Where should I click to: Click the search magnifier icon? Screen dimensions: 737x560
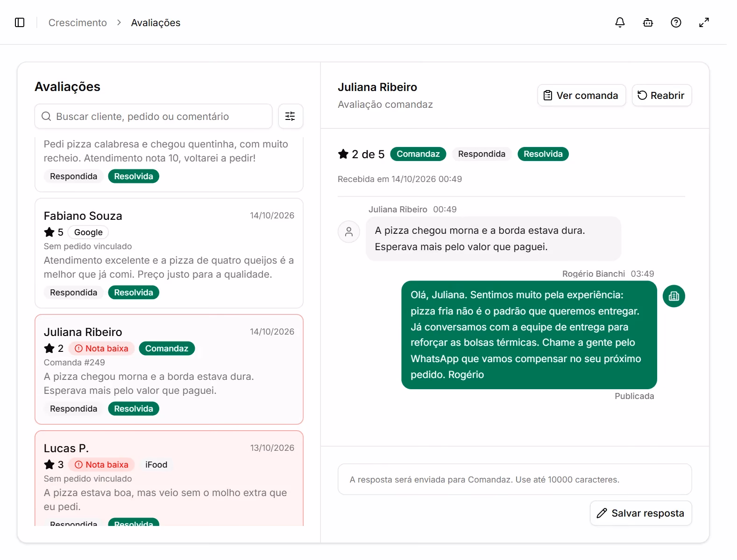pos(46,116)
